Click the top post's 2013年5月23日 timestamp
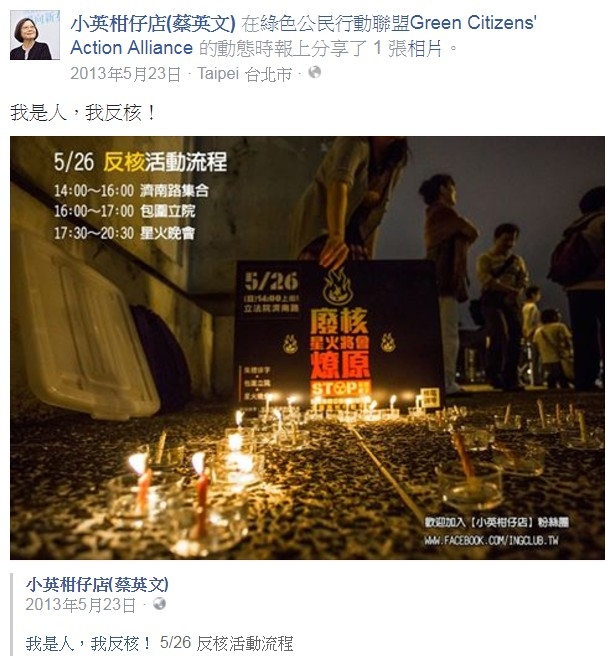This screenshot has width=610, height=656. tap(126, 74)
